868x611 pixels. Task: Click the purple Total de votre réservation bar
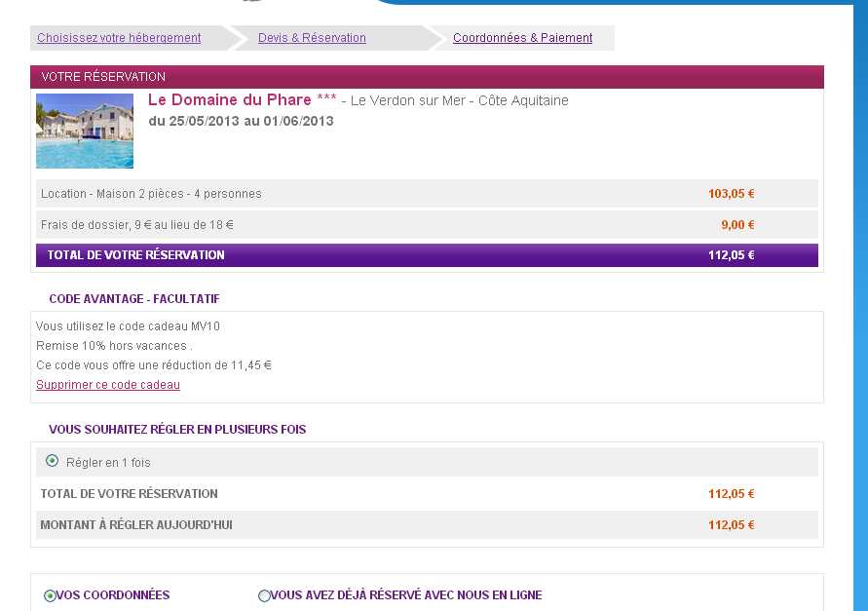point(427,255)
